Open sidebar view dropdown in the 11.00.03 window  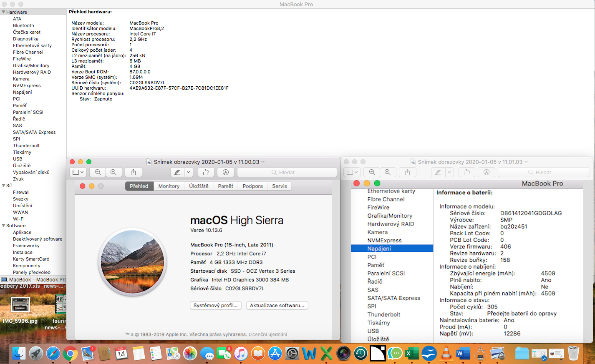[x=78, y=172]
